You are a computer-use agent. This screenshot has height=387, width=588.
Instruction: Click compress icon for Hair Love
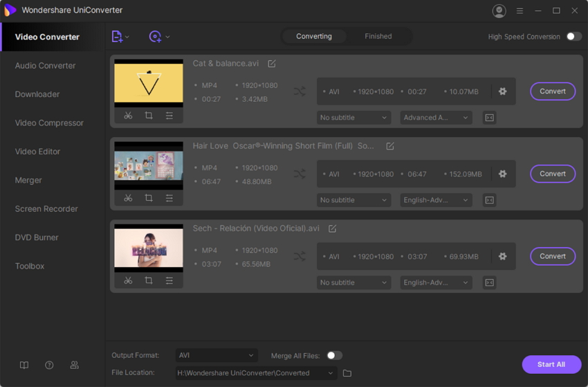point(489,201)
